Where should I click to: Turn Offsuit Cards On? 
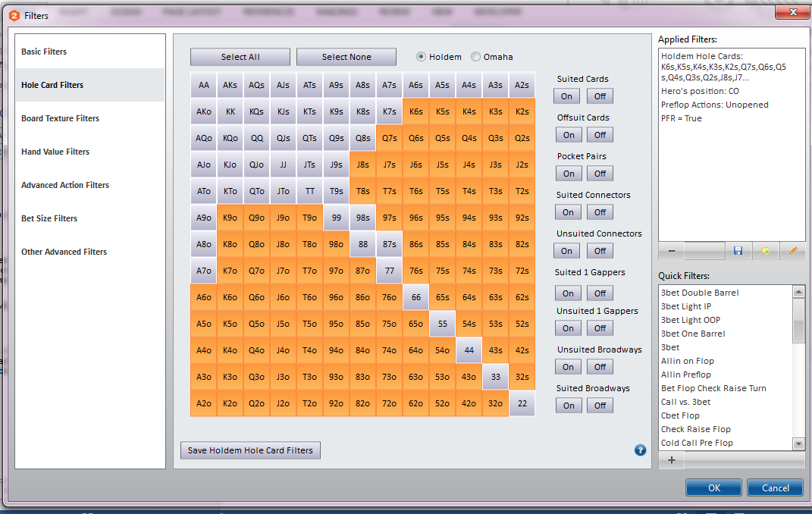coord(569,135)
